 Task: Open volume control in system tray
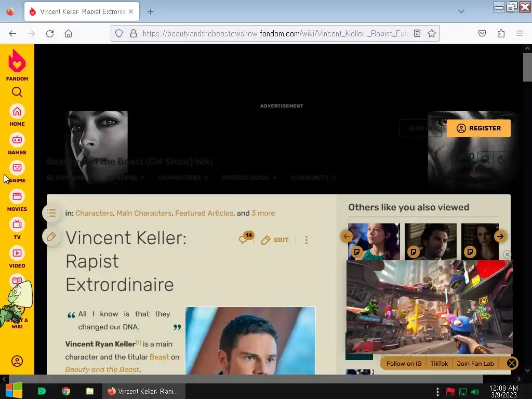tap(475, 392)
